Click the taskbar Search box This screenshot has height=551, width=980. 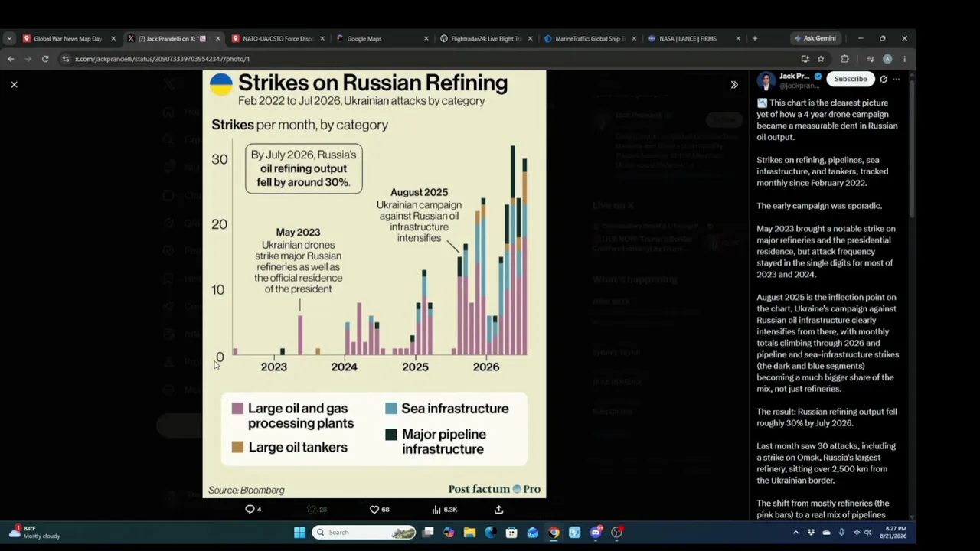(364, 533)
